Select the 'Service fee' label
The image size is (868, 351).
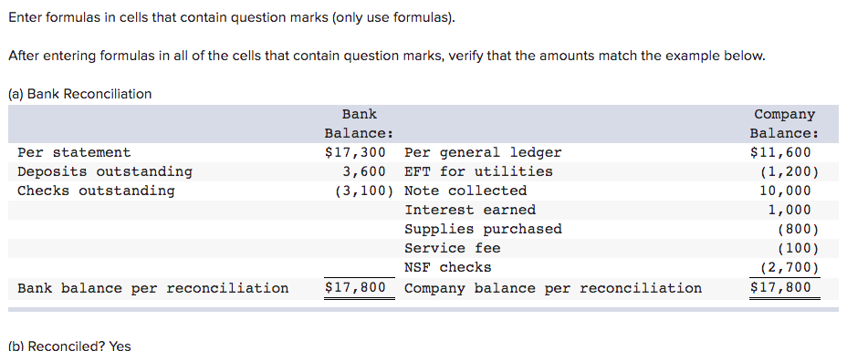[453, 248]
